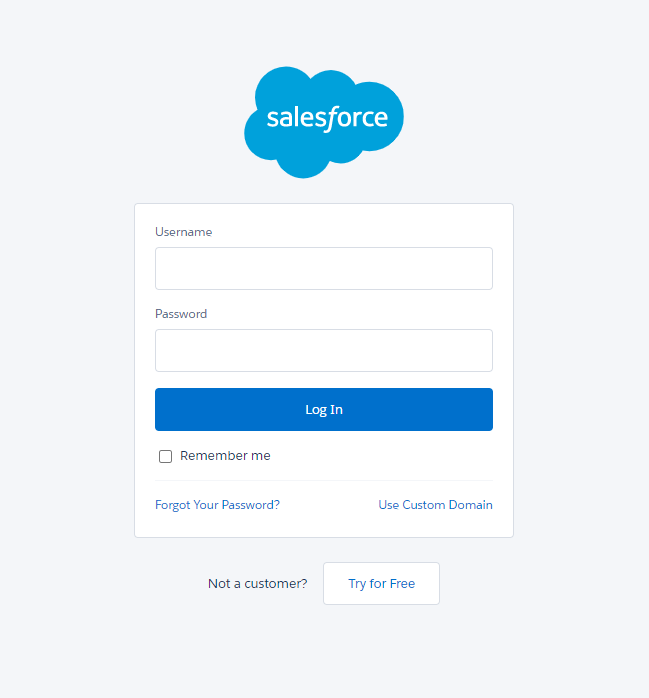Start a trial via Try for Free
Viewport: 649px width, 698px height.
pos(381,584)
